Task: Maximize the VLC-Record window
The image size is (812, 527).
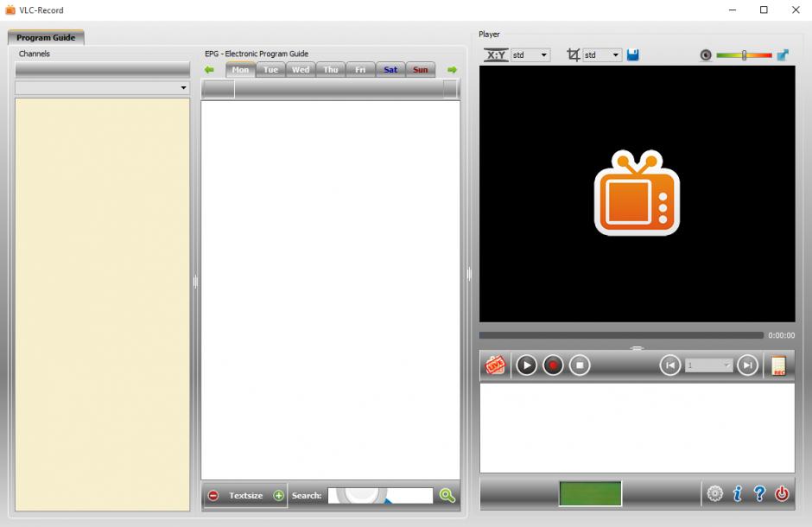Action: 764,10
